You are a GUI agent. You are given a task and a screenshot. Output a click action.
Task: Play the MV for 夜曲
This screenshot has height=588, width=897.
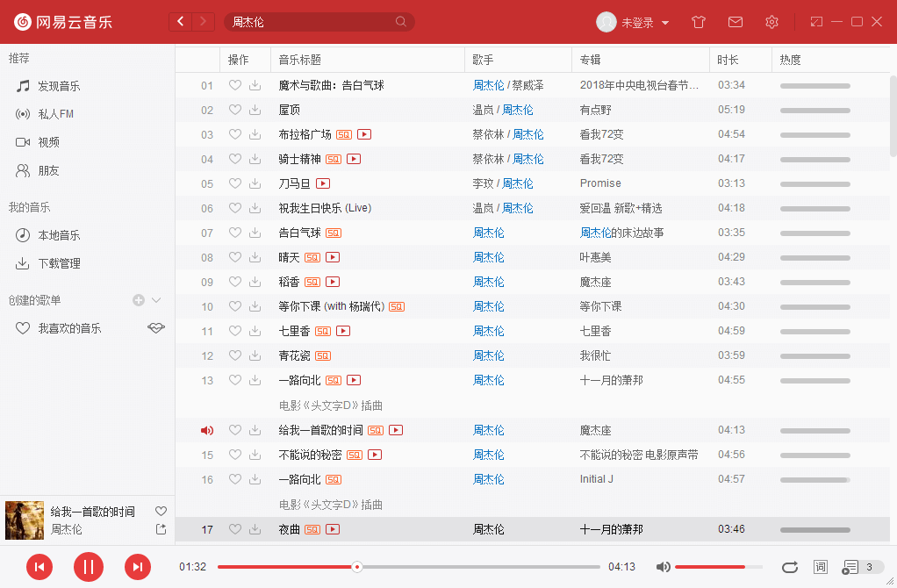(333, 530)
